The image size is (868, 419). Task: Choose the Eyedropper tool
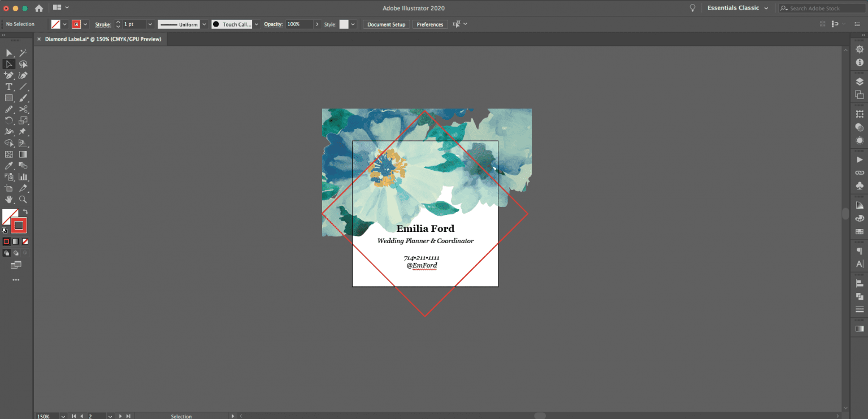pos(9,166)
